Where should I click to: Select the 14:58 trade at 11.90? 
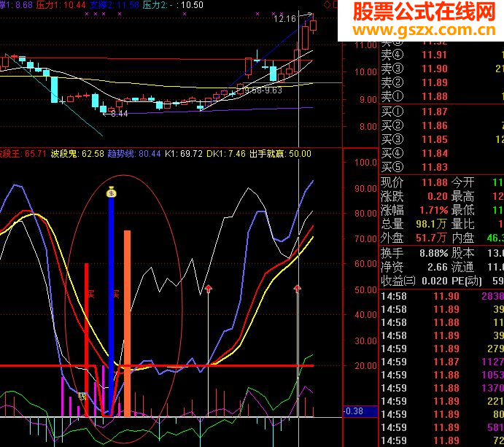[x=442, y=296]
